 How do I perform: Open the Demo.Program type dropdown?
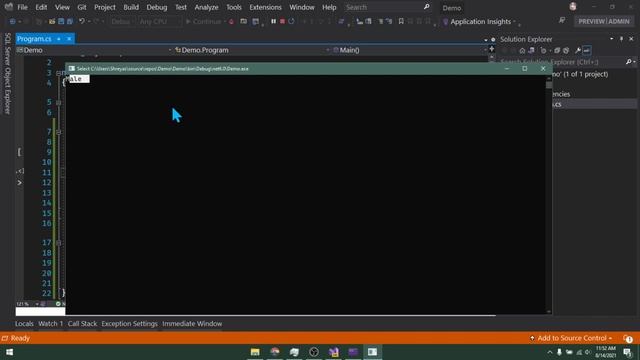pos(252,50)
